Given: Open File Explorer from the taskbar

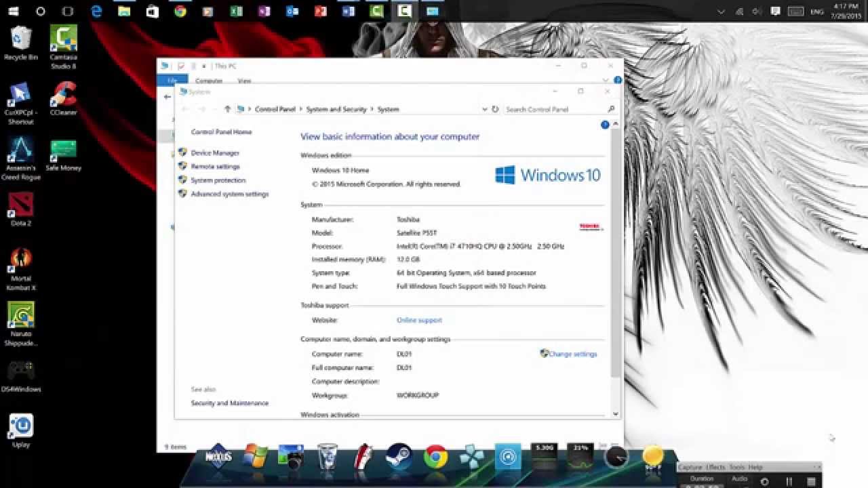Looking at the screenshot, I should (x=124, y=11).
